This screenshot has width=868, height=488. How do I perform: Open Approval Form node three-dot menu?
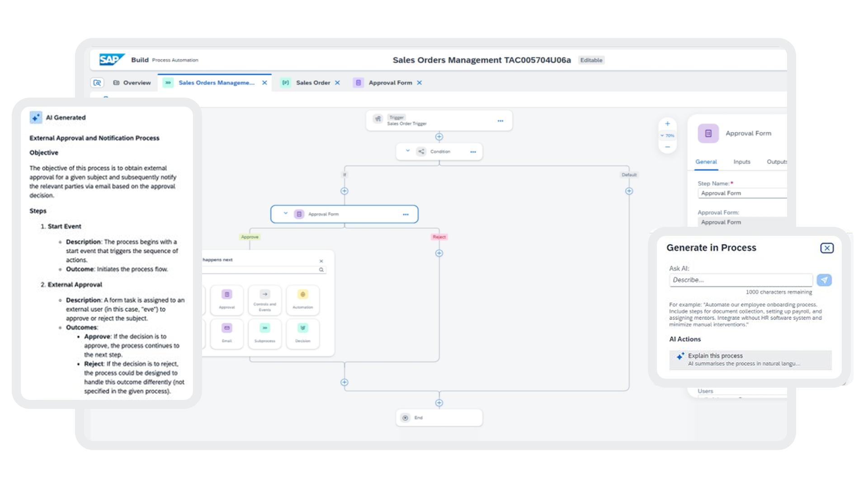tap(406, 215)
